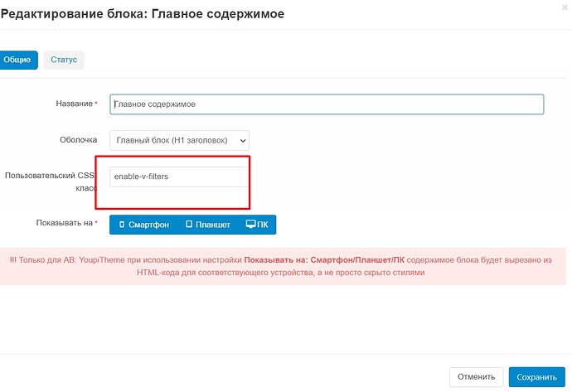572x392 pixels.
Task: Click the desktop monitor icon beside ПК
Action: (x=252, y=225)
